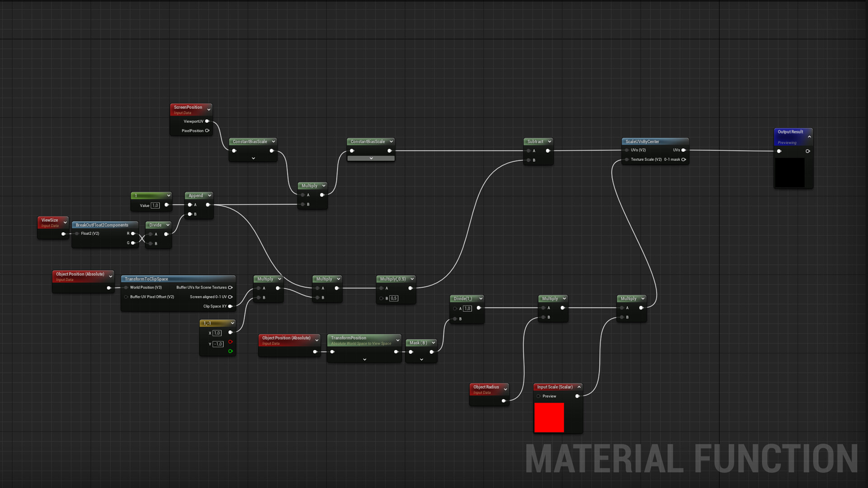The height and width of the screenshot is (488, 868).
Task: Click the red preview swatch on Input Scale
Action: point(549,418)
